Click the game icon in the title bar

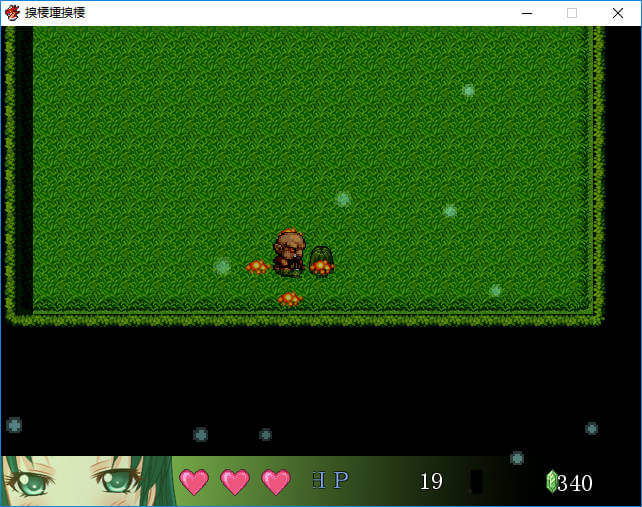pos(13,13)
